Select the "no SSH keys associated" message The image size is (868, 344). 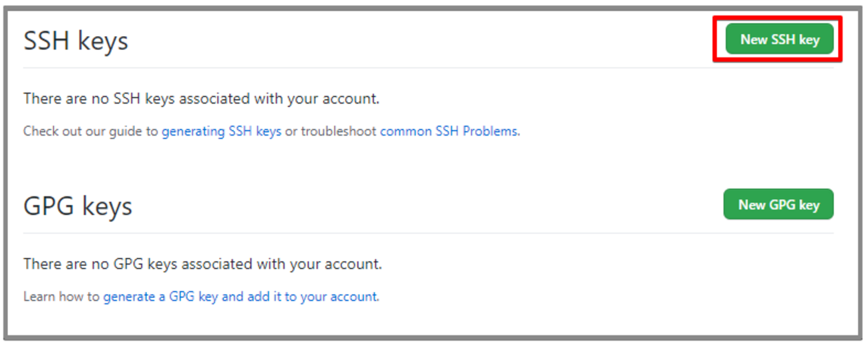pyautogui.click(x=201, y=100)
